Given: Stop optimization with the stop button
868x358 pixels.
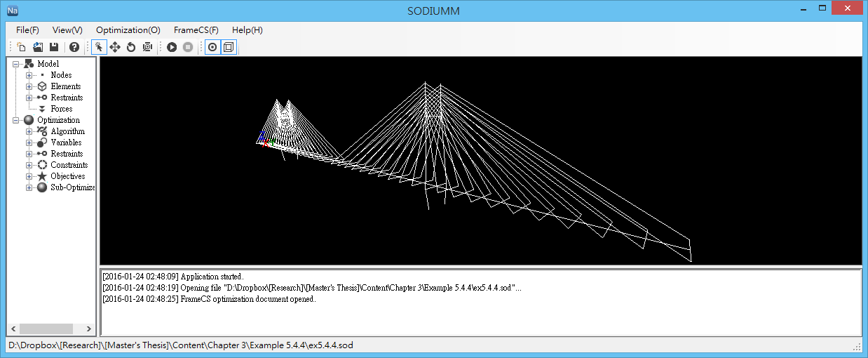Looking at the screenshot, I should (188, 47).
